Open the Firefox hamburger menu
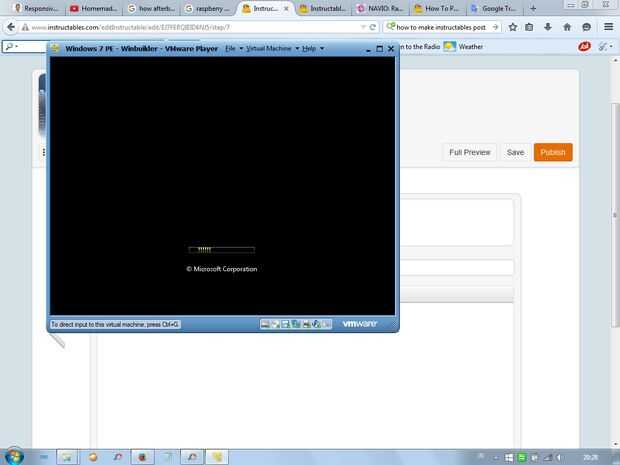 click(609, 27)
